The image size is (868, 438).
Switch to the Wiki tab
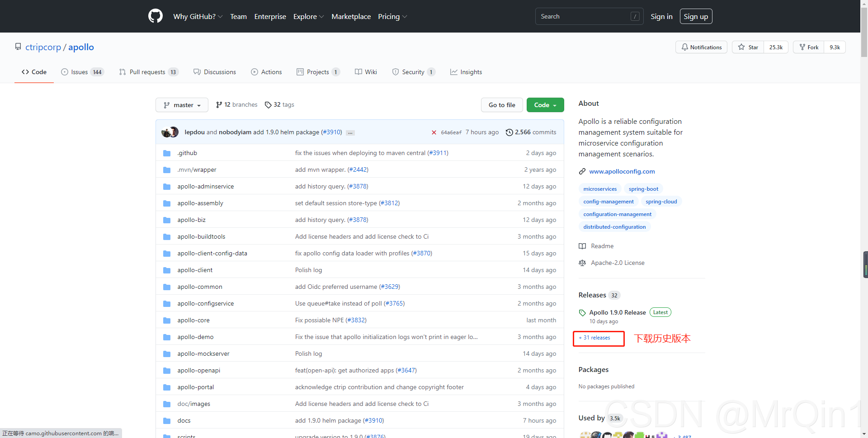[366, 72]
